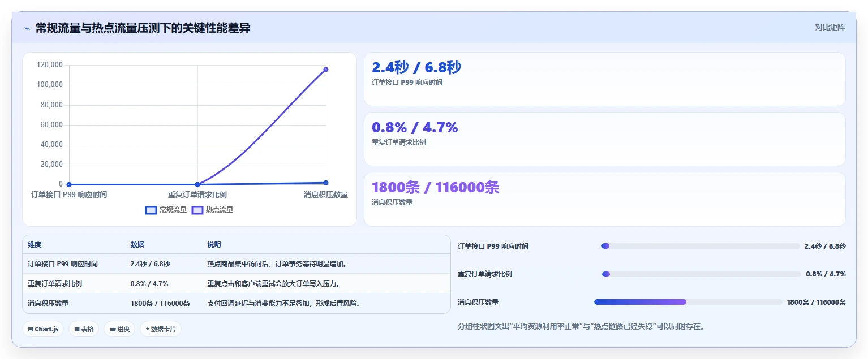Click the 进度 chip

(x=119, y=329)
